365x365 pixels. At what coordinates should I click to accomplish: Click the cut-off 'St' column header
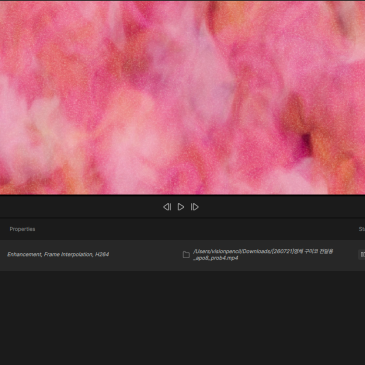pyautogui.click(x=362, y=229)
